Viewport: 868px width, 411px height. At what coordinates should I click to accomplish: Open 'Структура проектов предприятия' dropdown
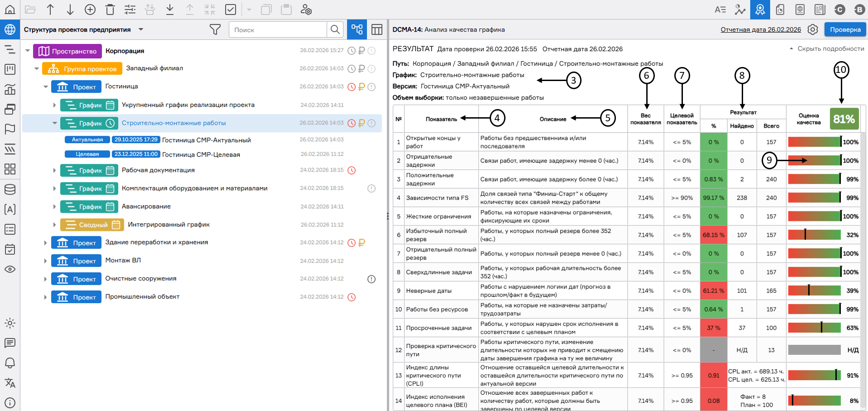pyautogui.click(x=141, y=30)
